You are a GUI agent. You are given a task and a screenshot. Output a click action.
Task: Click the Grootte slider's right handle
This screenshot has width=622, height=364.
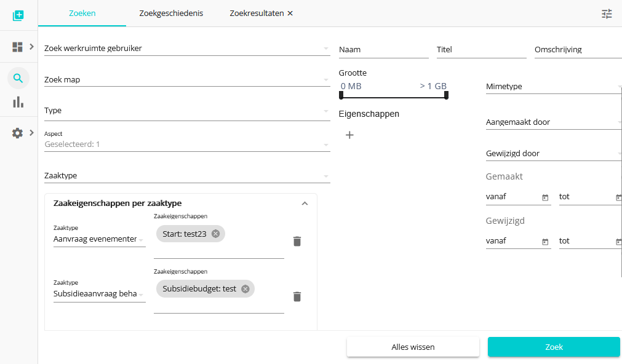tap(446, 95)
